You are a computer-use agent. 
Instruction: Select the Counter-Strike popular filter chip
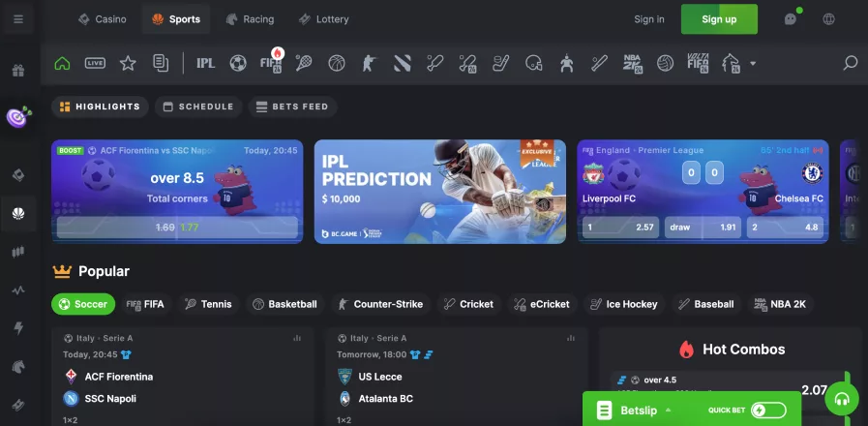tap(381, 304)
